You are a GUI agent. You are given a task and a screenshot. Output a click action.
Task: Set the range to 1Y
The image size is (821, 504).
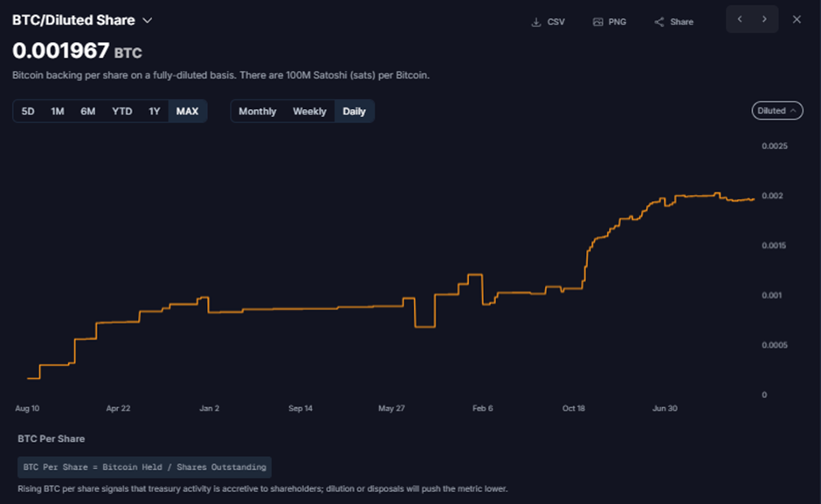pyautogui.click(x=155, y=111)
